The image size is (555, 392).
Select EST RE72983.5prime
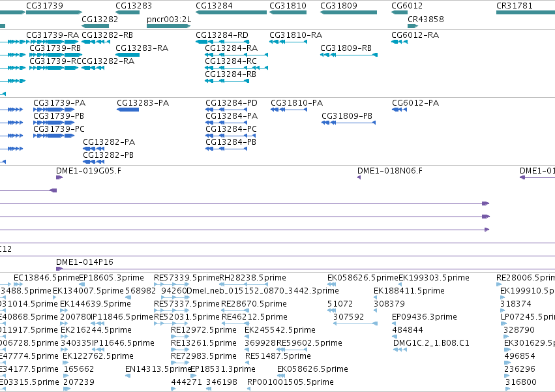coord(180,363)
